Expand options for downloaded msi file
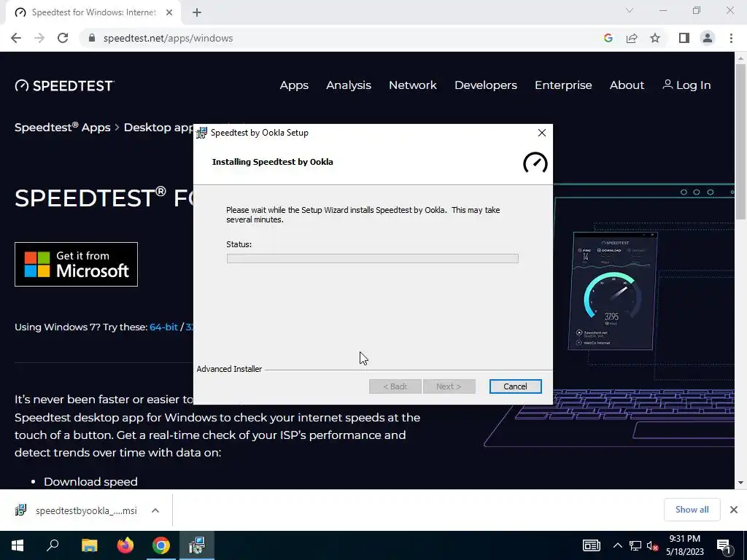The width and height of the screenshot is (747, 560). 155,510
